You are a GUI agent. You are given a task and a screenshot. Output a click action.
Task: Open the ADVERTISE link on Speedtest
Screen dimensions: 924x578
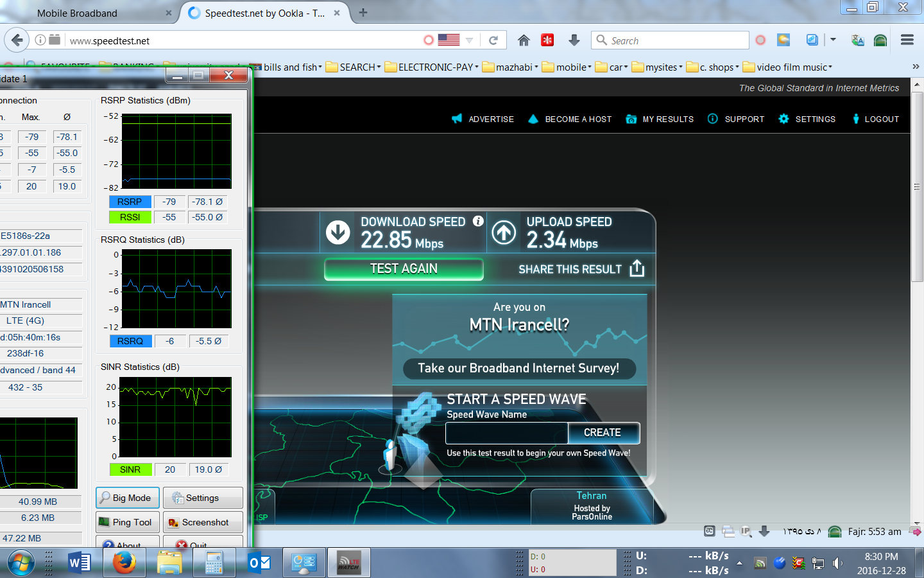(x=483, y=119)
